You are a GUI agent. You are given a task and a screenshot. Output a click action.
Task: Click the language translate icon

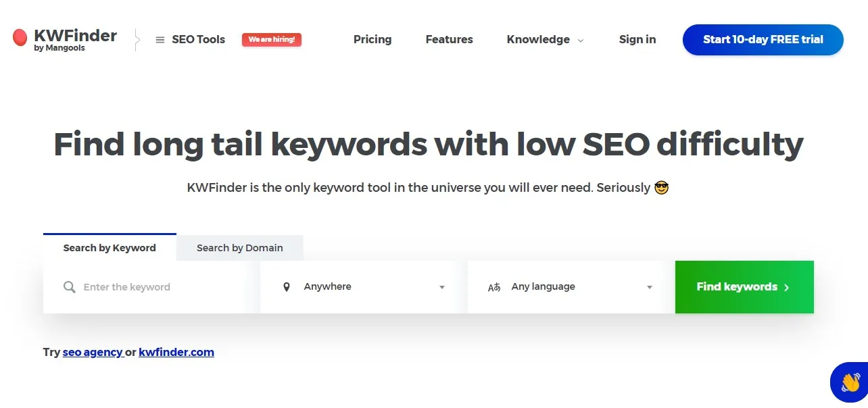pyautogui.click(x=494, y=287)
